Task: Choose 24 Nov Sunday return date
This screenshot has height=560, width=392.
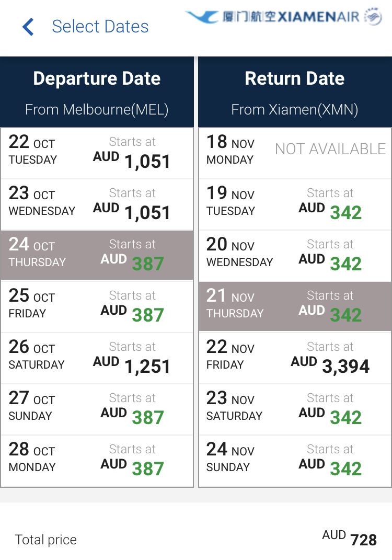Action: [x=295, y=461]
